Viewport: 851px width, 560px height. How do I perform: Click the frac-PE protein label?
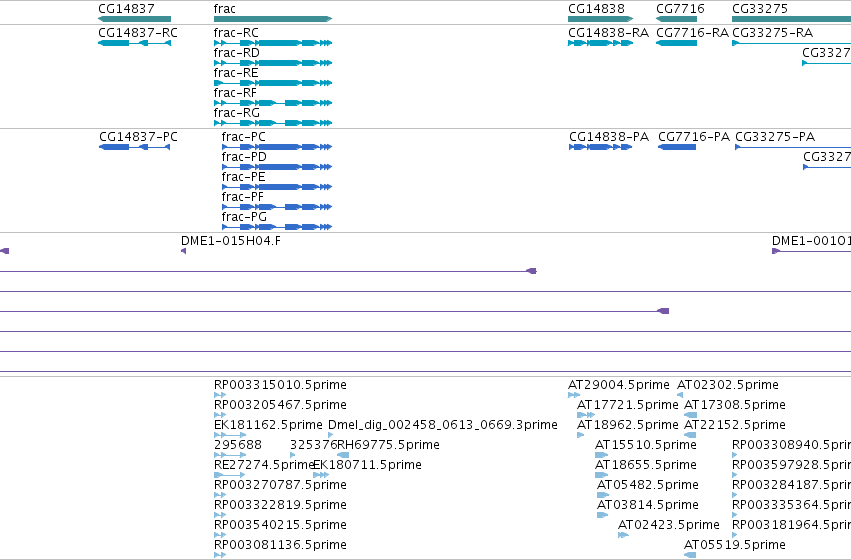click(x=244, y=177)
